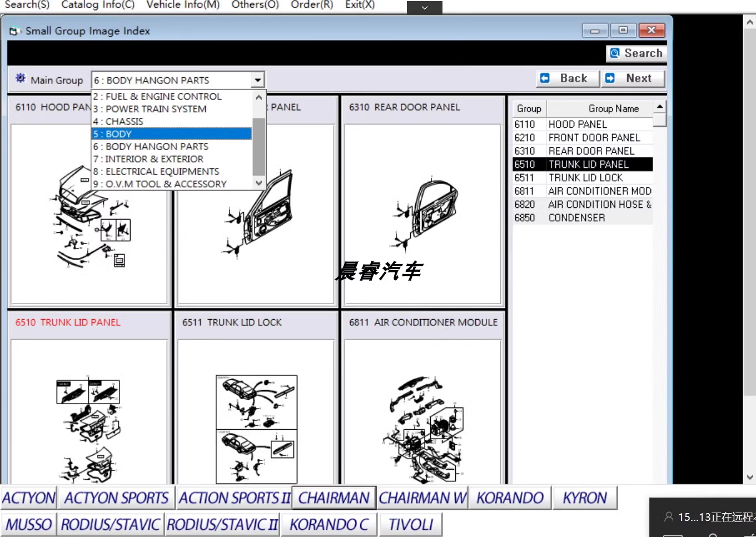Select the 6850 CONDENSER group row
Image resolution: width=756 pixels, height=537 pixels.
pyautogui.click(x=582, y=218)
